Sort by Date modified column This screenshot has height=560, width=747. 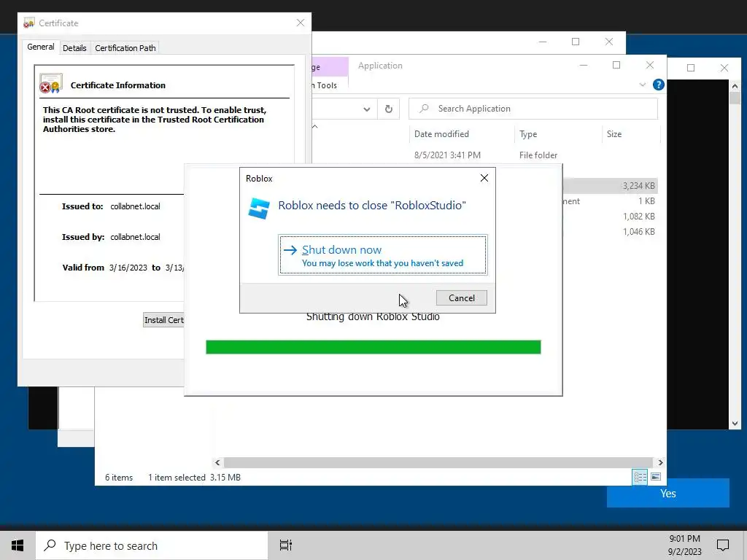(x=460, y=134)
